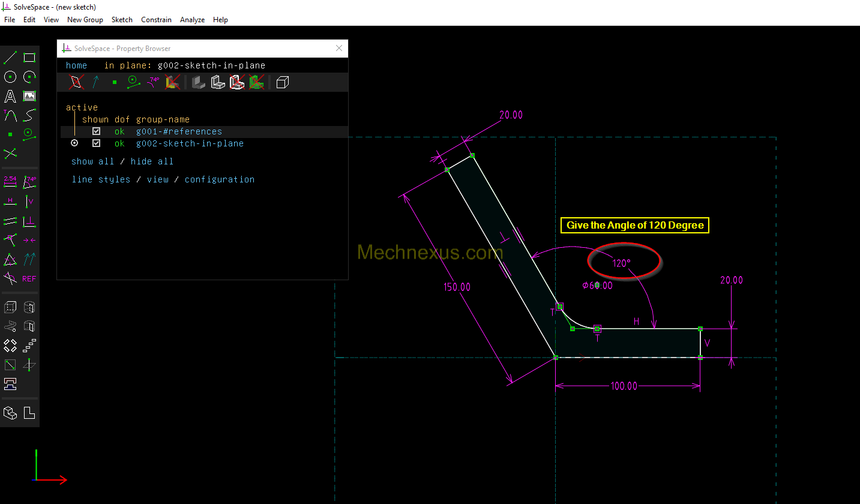This screenshot has height=504, width=860.
Task: Open the New Group menu
Action: click(85, 20)
